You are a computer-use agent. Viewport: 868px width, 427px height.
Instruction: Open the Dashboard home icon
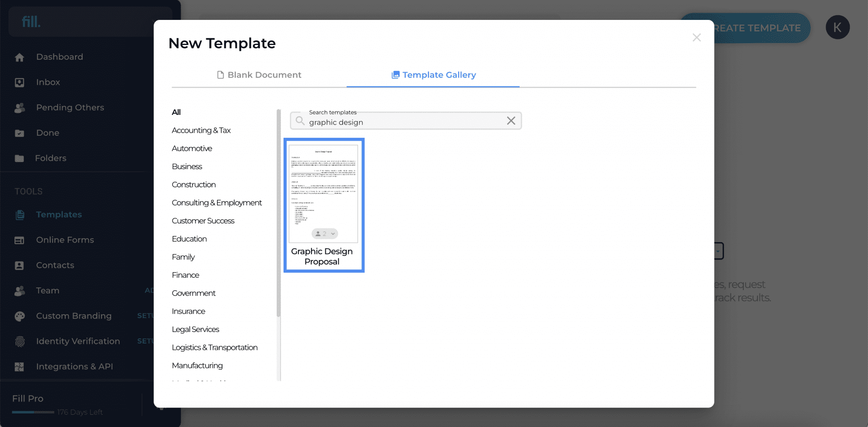(19, 57)
